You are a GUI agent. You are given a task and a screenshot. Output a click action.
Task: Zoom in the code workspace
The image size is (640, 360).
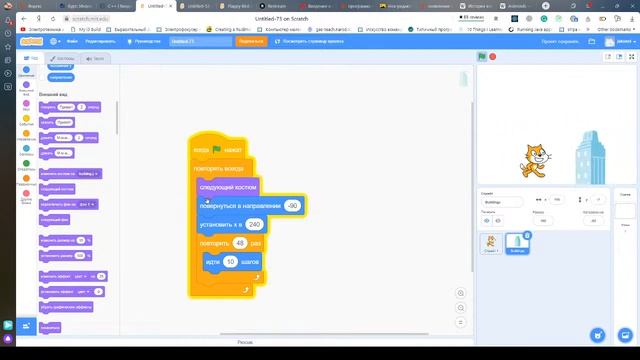point(460,293)
